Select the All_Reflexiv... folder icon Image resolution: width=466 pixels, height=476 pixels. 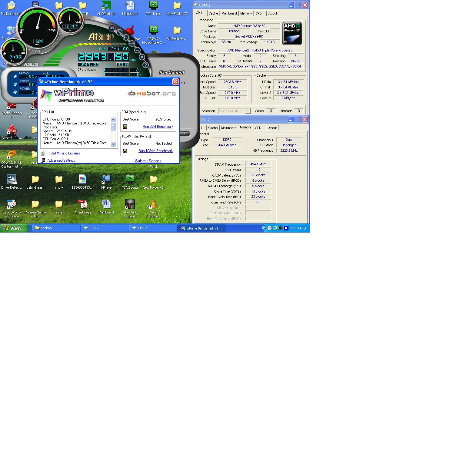click(177, 33)
